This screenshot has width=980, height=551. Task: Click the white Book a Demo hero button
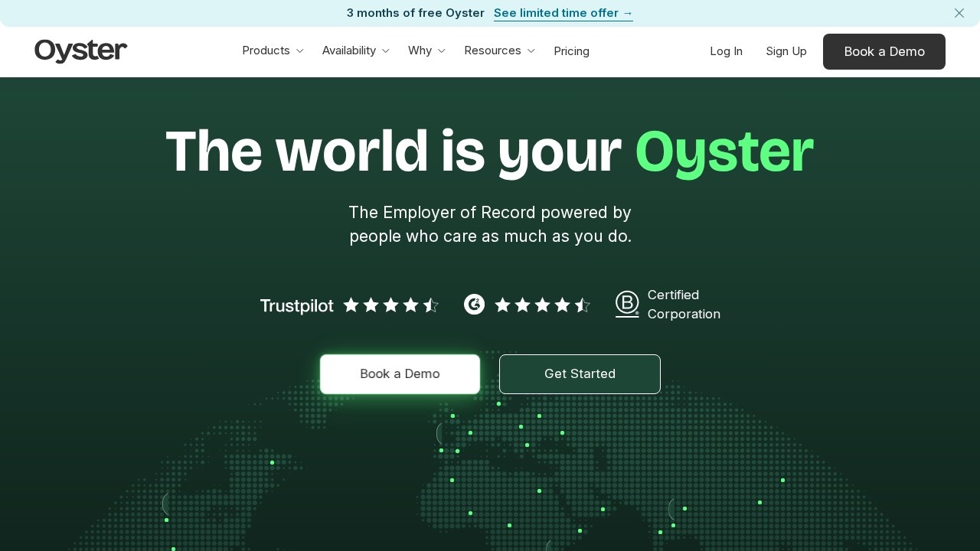[400, 374]
